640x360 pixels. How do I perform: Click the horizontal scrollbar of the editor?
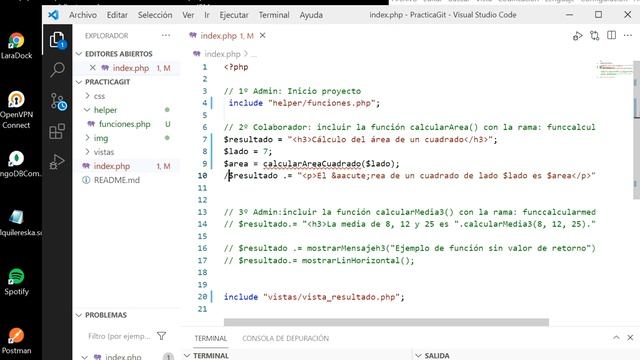[x=386, y=322]
